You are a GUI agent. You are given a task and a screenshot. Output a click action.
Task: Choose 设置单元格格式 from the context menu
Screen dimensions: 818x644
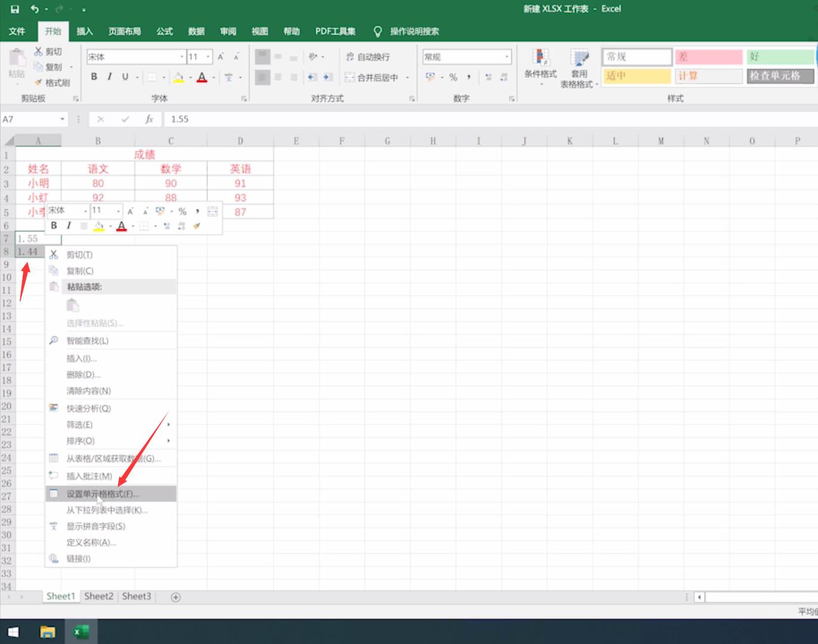[x=111, y=494]
